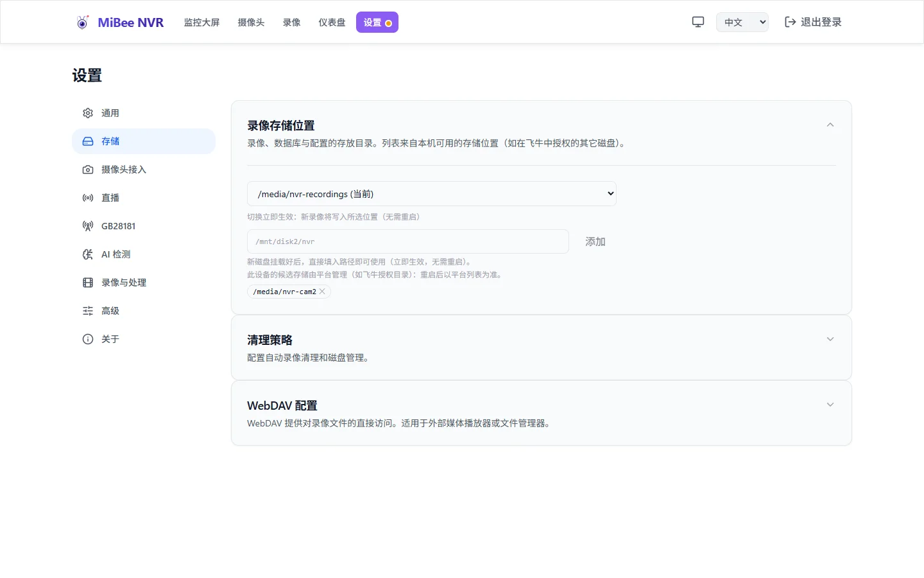Select 录像与处理 in settings sidebar

tap(144, 283)
